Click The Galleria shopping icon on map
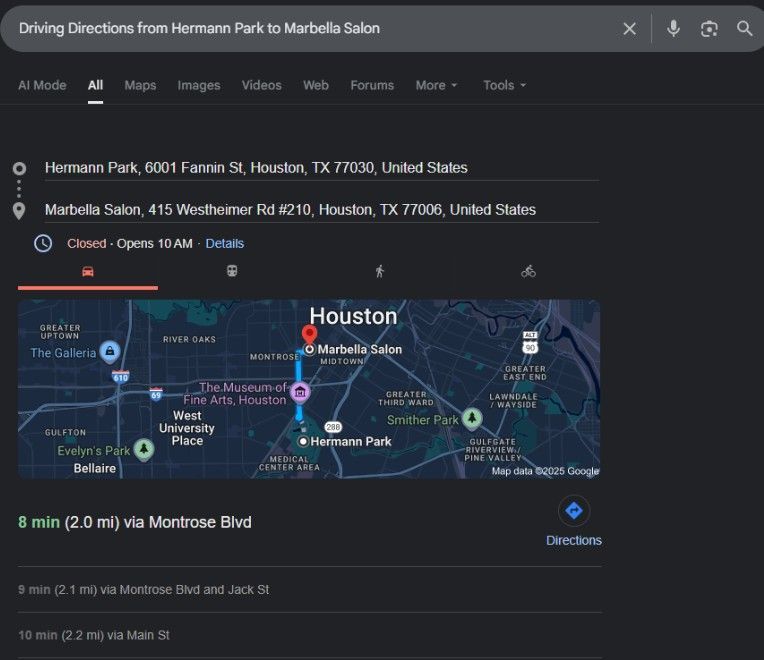The width and height of the screenshot is (764, 660). [x=110, y=352]
